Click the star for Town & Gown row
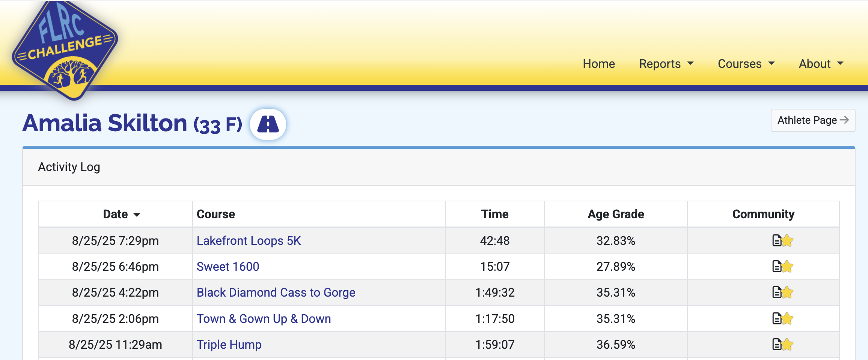The height and width of the screenshot is (360, 868). pyautogui.click(x=787, y=319)
